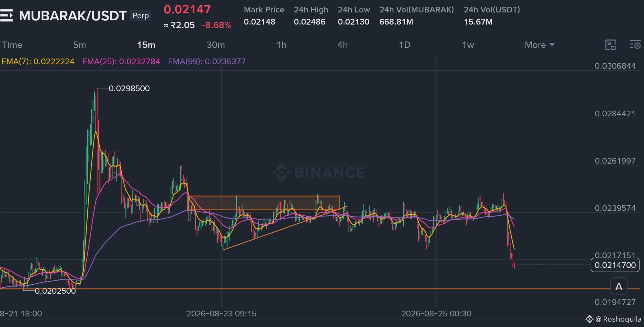Toggle auto-scale with the A button

click(x=619, y=286)
